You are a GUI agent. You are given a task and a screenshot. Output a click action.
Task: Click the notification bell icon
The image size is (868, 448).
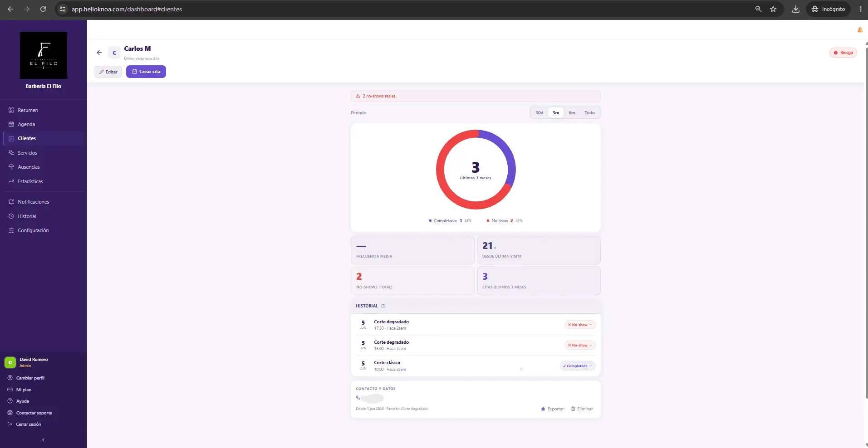click(860, 30)
